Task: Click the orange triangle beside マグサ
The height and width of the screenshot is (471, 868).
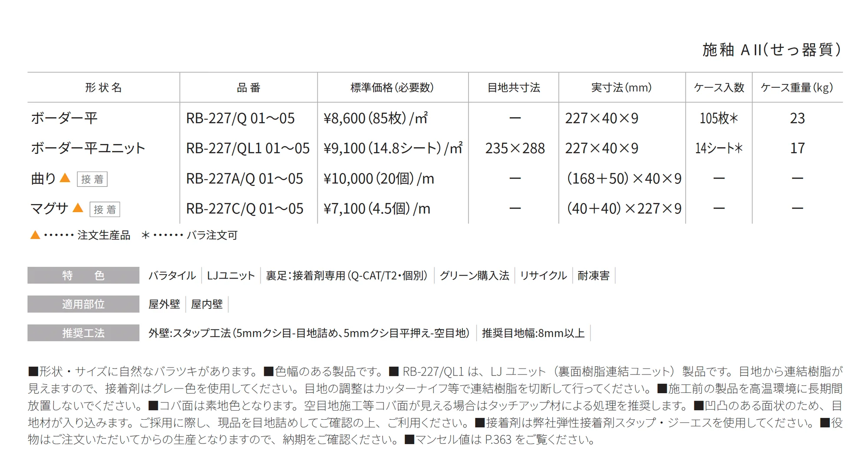Action: coord(78,208)
